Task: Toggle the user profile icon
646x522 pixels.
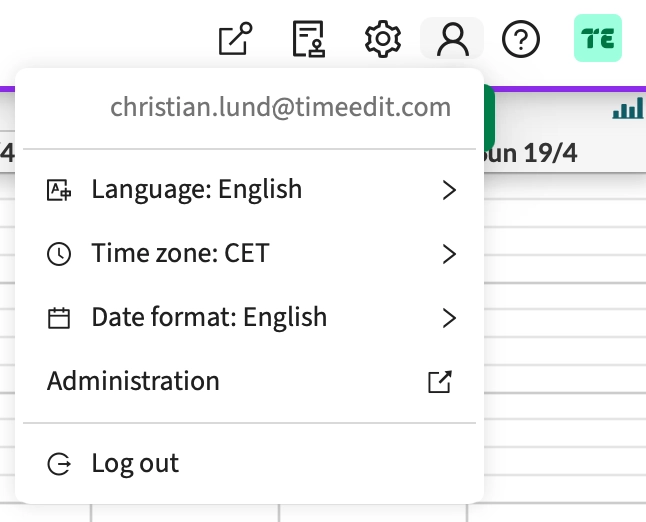Action: [453, 40]
